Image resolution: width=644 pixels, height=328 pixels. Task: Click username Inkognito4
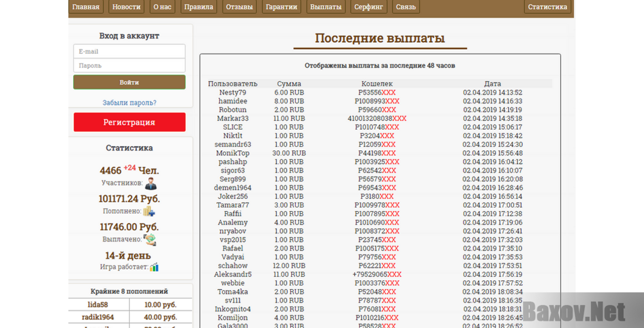[232, 309]
